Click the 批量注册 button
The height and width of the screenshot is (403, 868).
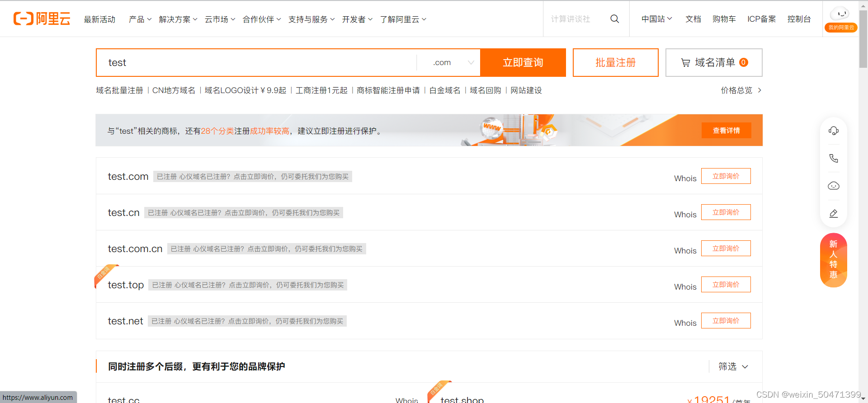pos(615,63)
